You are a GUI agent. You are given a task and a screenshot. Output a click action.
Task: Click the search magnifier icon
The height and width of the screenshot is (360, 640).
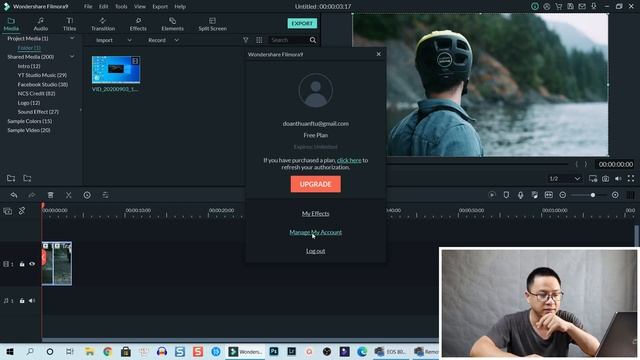313,40
